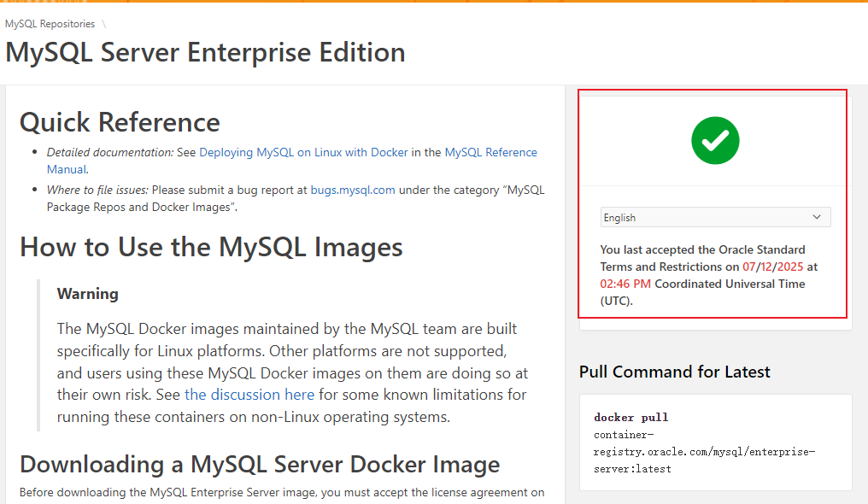Click the acceptance date '07/12/2025'
868x504 pixels.
pyautogui.click(x=773, y=267)
